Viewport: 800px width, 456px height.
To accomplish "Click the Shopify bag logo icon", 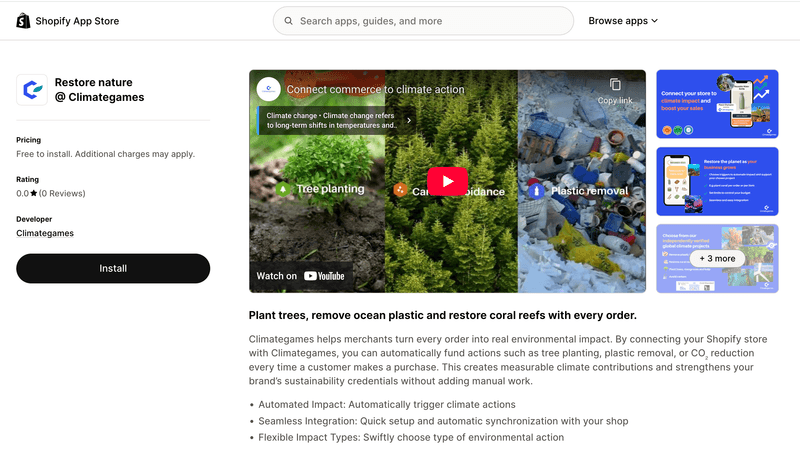I will pos(23,21).
